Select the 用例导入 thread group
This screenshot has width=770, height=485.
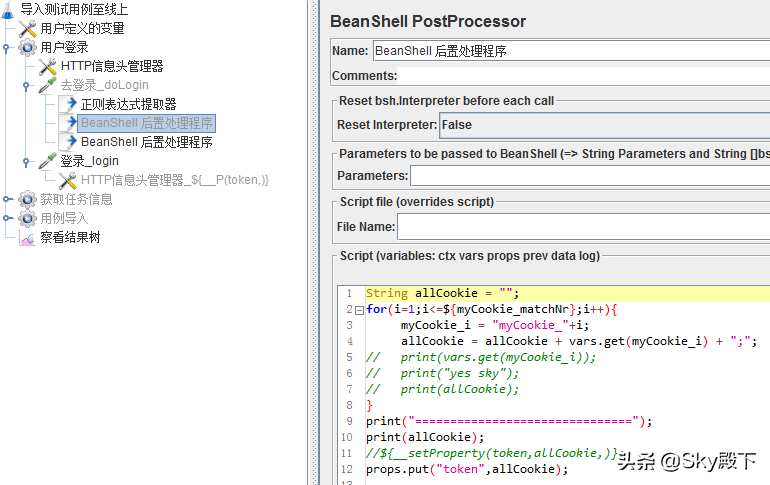(64, 218)
